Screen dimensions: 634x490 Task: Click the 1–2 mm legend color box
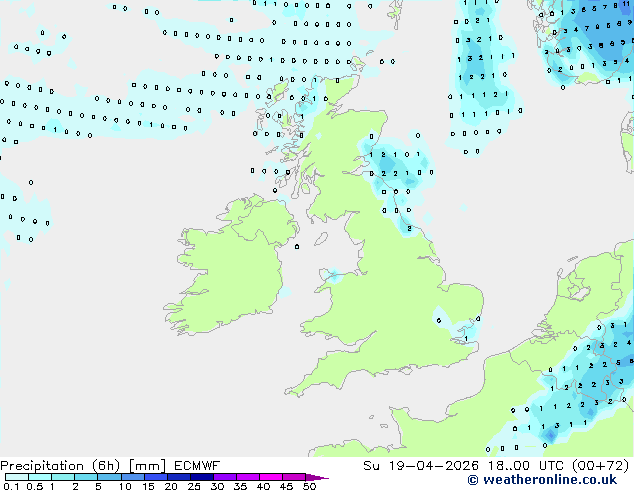point(63,477)
